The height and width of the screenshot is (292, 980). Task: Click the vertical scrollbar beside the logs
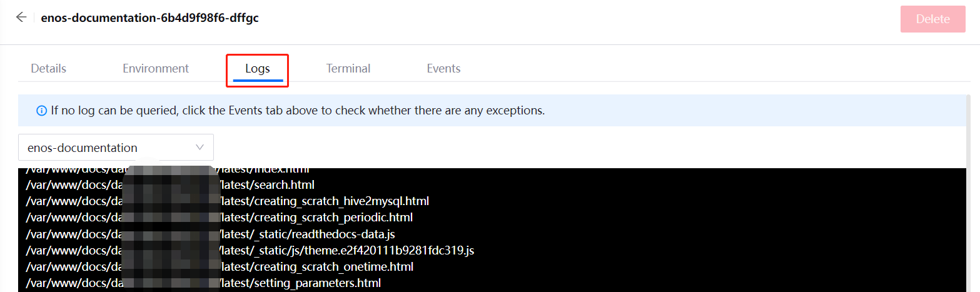[969, 188]
